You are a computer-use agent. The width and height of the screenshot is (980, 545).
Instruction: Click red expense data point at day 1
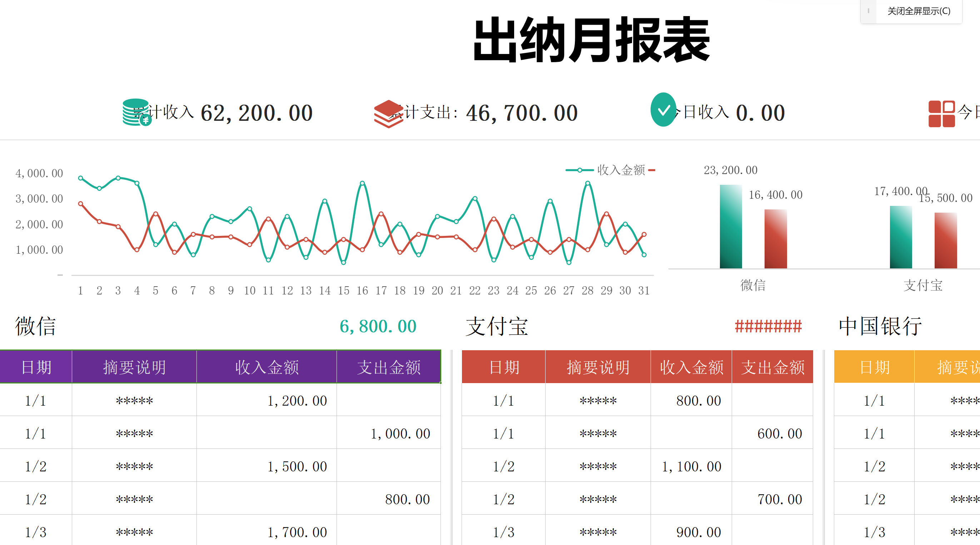(x=81, y=204)
